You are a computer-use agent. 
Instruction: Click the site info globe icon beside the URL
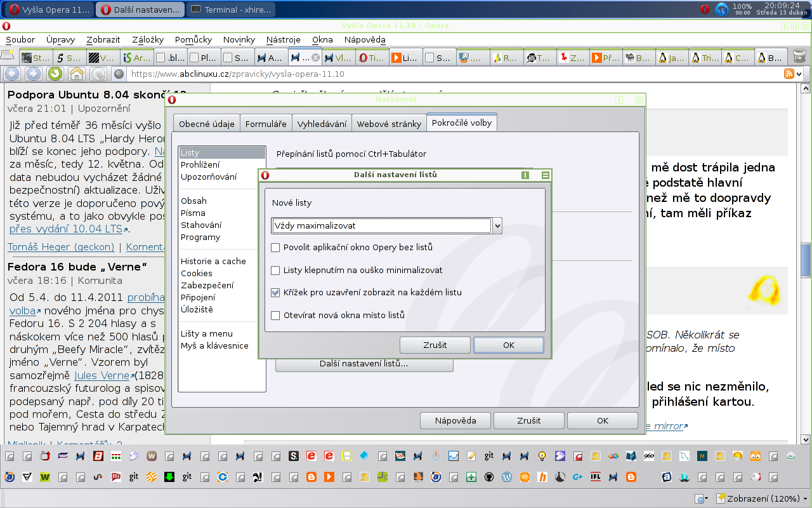(x=119, y=74)
